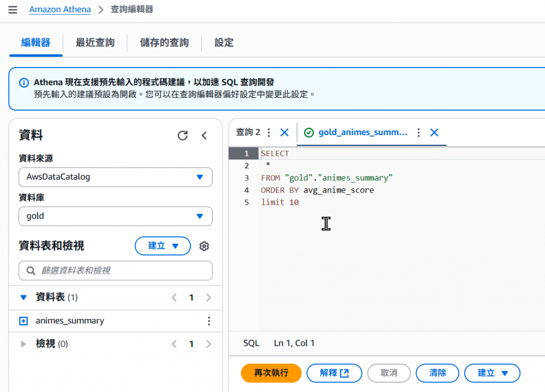This screenshot has width=545, height=392.
Task: Open the 解釋 explain link button
Action: (334, 373)
